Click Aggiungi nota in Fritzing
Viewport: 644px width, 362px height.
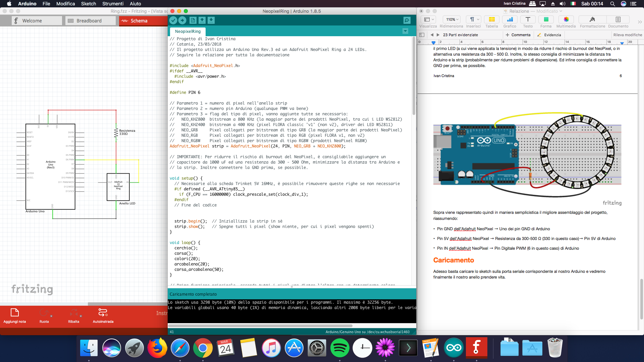14,315
